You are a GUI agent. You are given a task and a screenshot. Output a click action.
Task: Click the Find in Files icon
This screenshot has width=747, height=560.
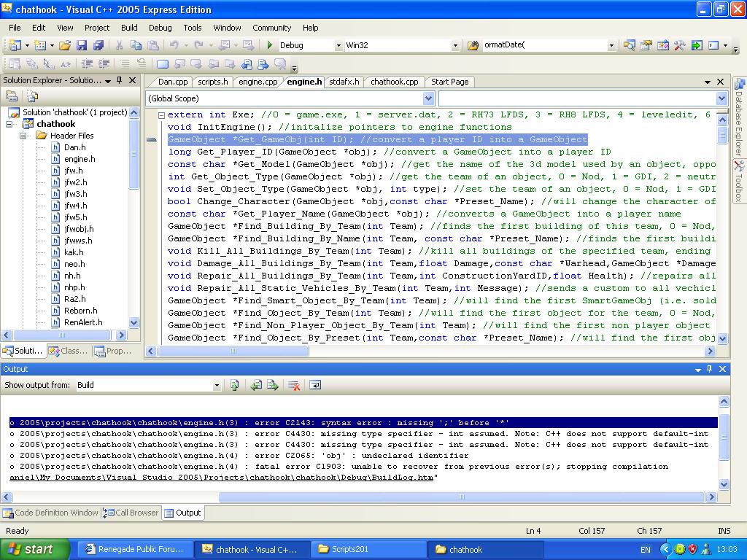tap(472, 45)
